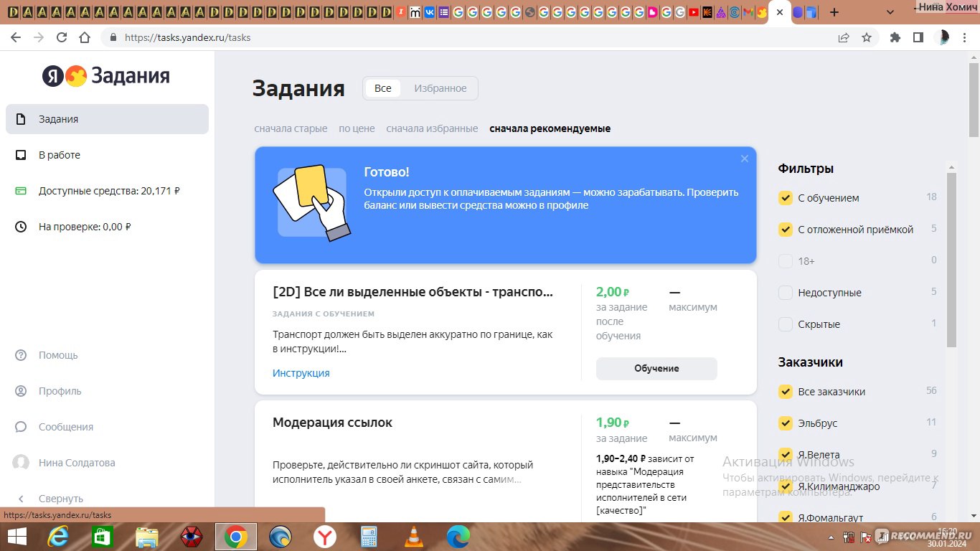980x551 pixels.
Task: Open the Windows Start menu
Action: pos(17,537)
